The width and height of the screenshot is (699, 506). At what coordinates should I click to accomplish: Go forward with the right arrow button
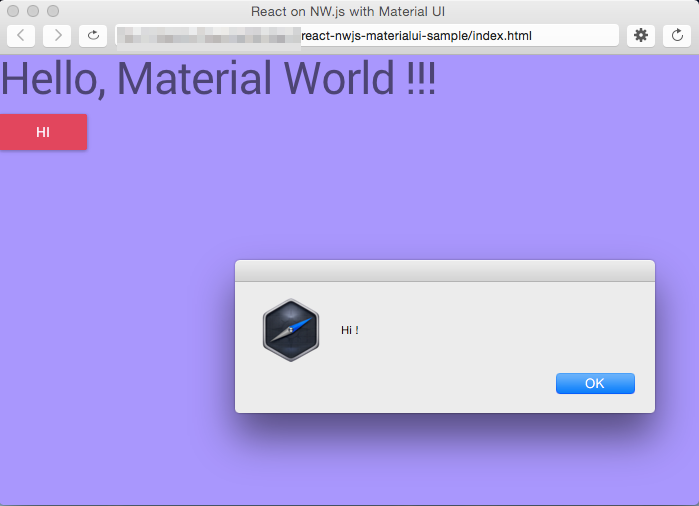57,36
